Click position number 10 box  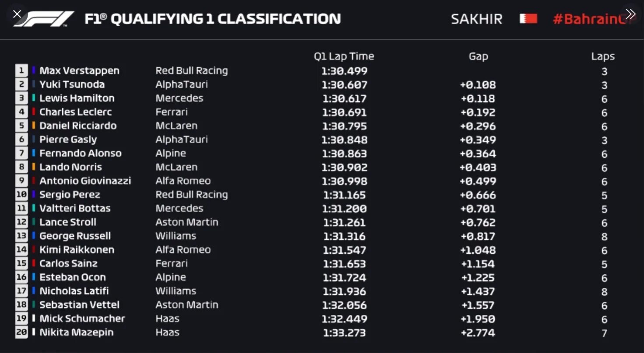click(21, 195)
